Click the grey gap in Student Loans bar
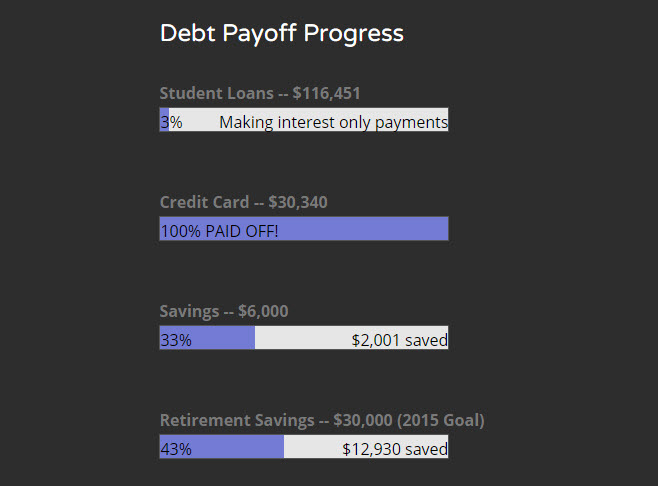Viewport: 658px width, 486px height. 200,123
